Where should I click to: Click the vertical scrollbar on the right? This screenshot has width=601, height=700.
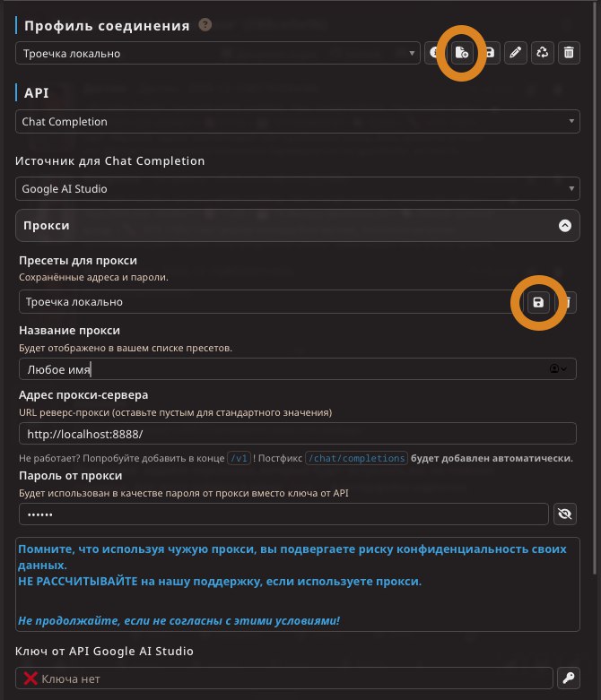[x=595, y=286]
